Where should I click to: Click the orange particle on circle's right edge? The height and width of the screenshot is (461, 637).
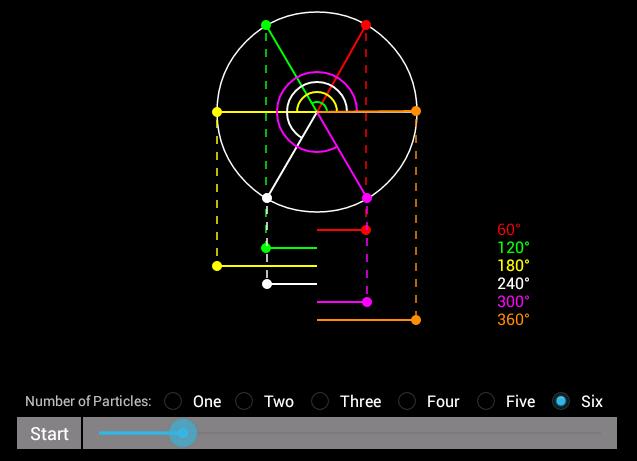(x=416, y=111)
